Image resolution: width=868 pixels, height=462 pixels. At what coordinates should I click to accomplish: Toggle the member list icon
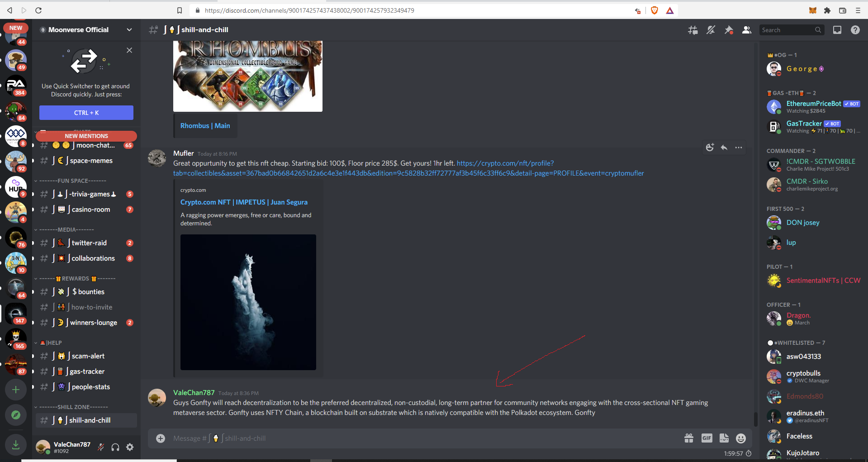click(x=747, y=30)
